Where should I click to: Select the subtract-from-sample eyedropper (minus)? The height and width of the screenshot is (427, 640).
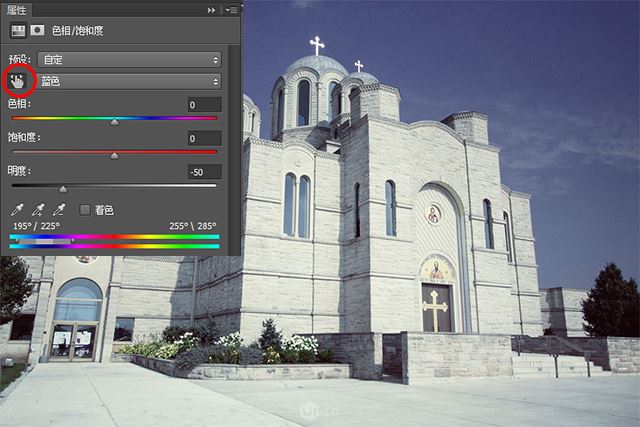[x=59, y=210]
